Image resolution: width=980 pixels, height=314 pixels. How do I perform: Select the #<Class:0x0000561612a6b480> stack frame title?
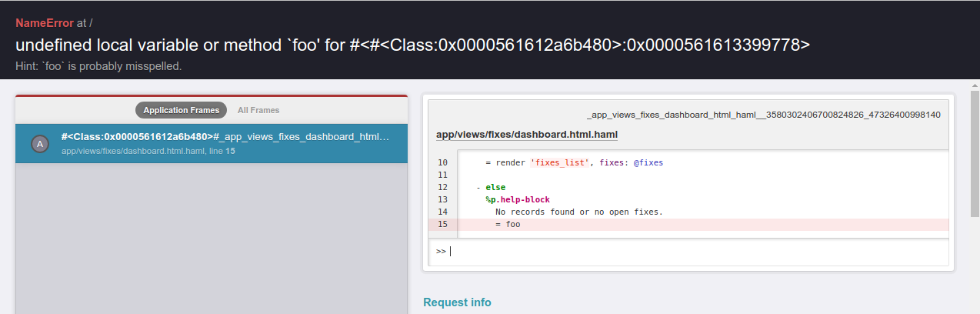pos(225,137)
